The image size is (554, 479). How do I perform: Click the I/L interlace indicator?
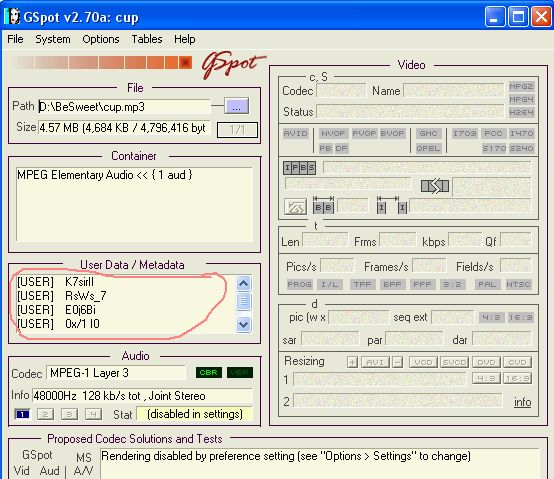329,284
